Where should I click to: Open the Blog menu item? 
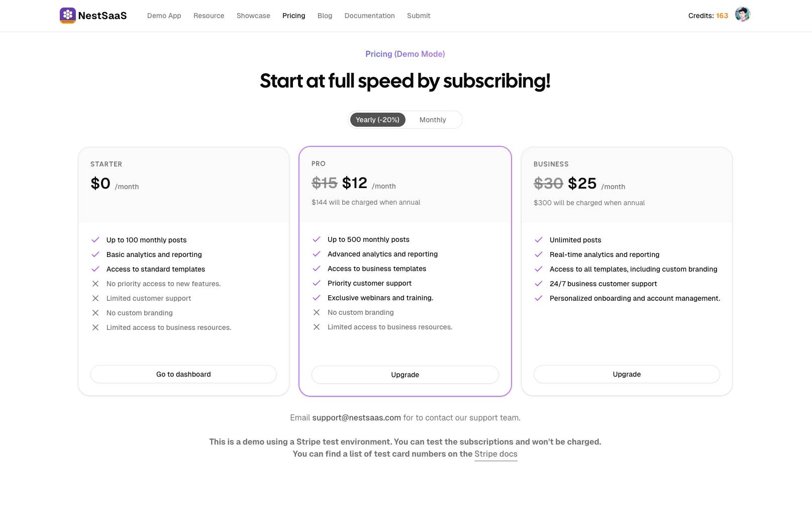pyautogui.click(x=325, y=16)
